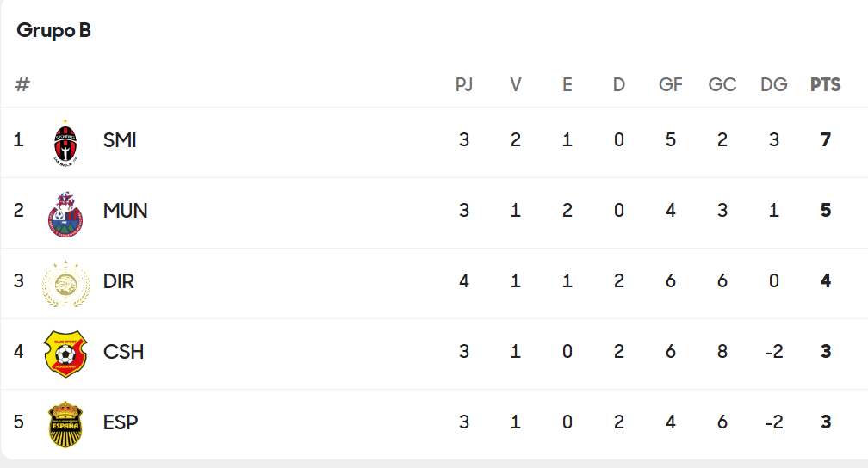Click the Grupo B heading
Image resolution: width=868 pixels, height=468 pixels.
click(53, 30)
